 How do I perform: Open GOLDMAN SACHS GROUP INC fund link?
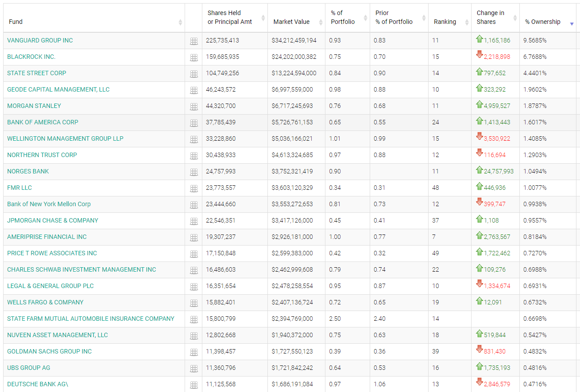coord(50,351)
